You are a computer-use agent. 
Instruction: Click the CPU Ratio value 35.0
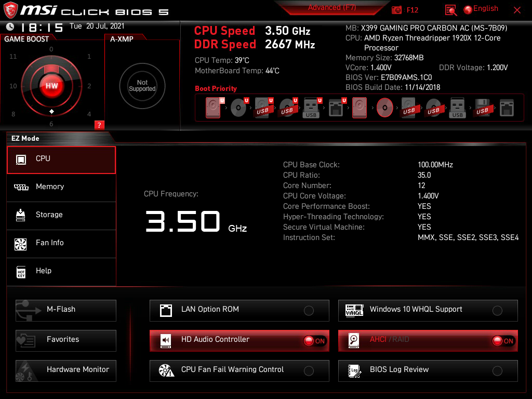pyautogui.click(x=424, y=175)
